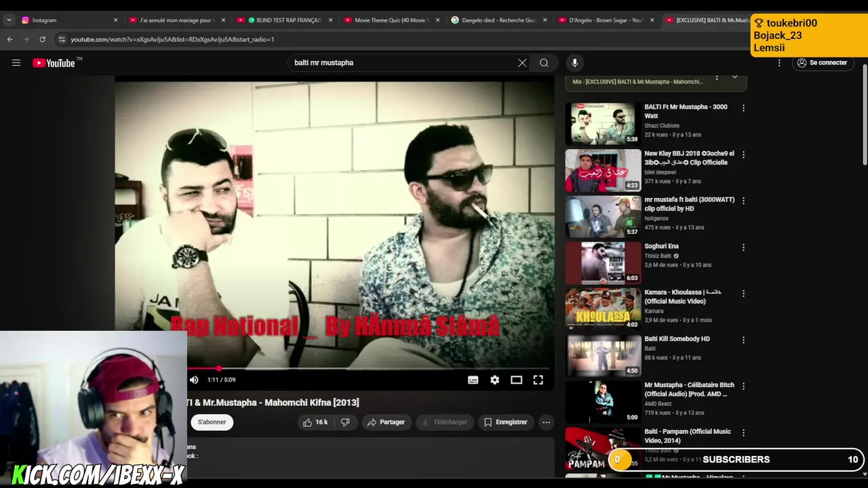Reload the current page
The height and width of the screenshot is (488, 868).
pyautogui.click(x=43, y=39)
